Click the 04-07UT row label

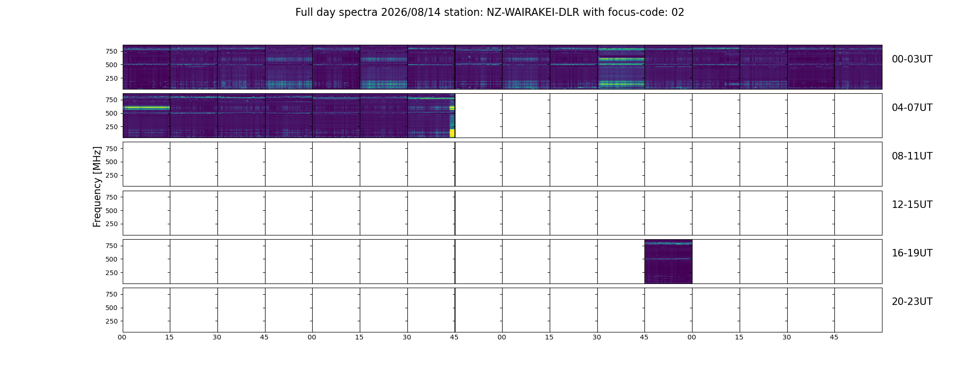point(912,108)
